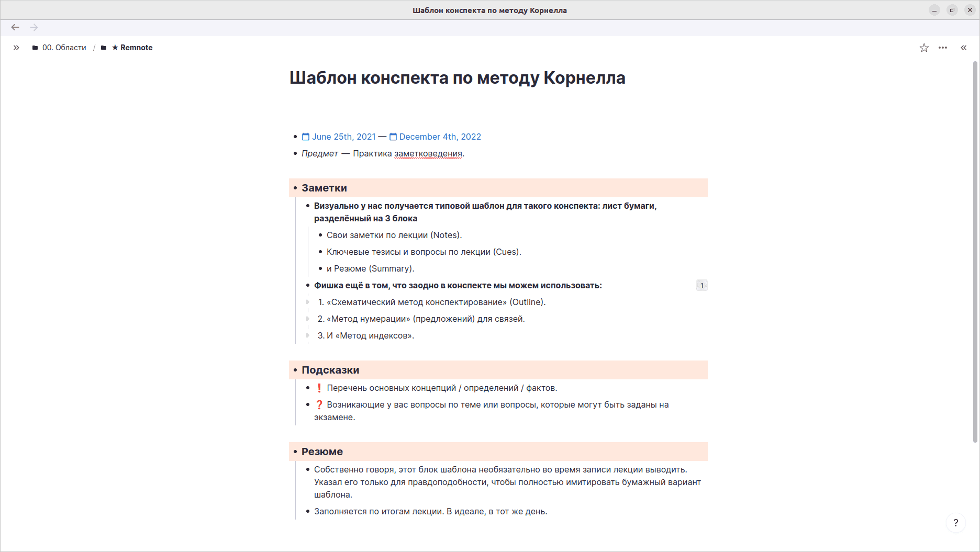Image resolution: width=980 pixels, height=552 pixels.
Task: Navigate to 00. Области breadcrumb
Action: click(64, 48)
